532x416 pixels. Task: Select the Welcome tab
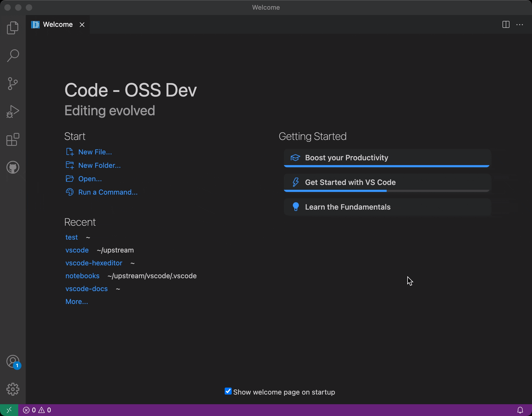tap(58, 25)
